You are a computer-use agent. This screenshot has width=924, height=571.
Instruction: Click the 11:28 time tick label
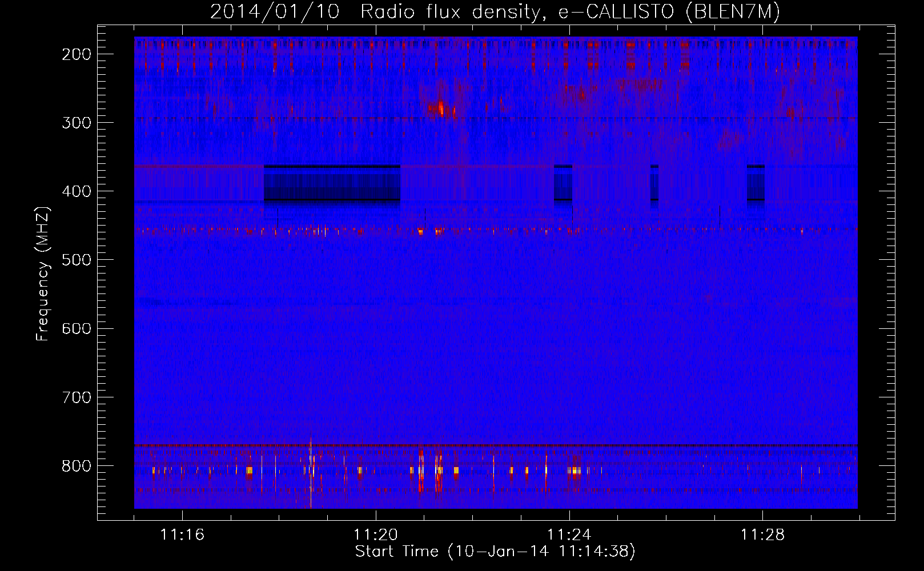763,534
